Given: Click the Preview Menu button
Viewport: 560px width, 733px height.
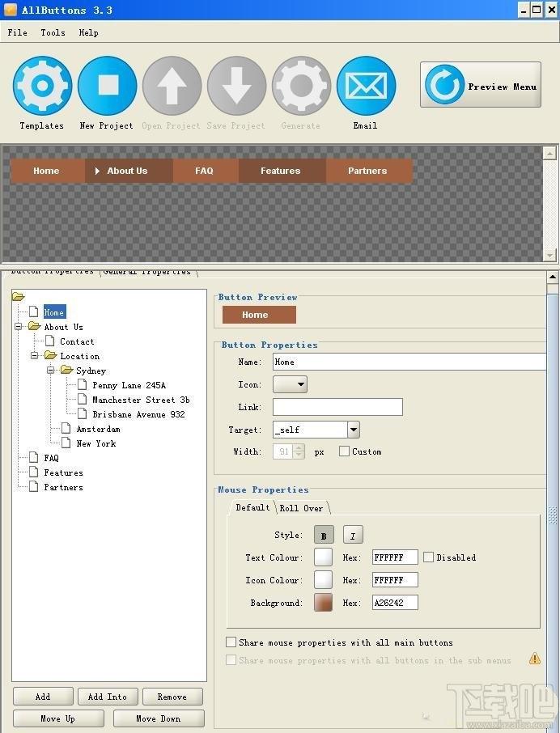Looking at the screenshot, I should (x=481, y=85).
